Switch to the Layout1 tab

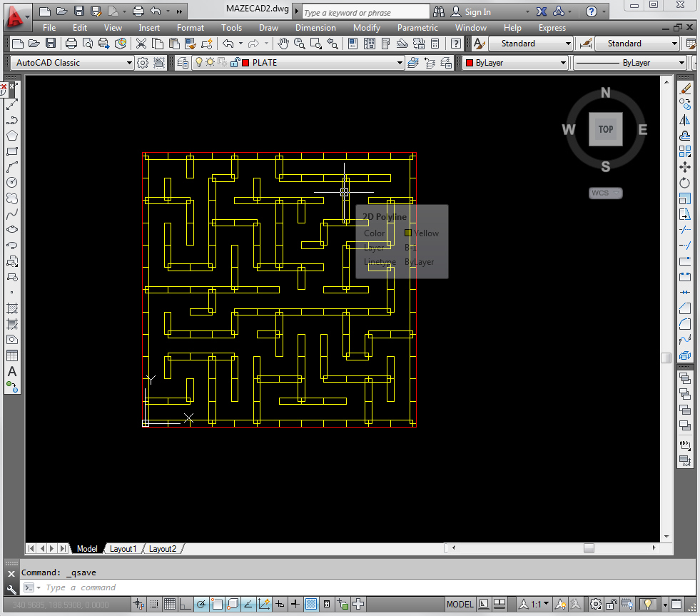pos(123,549)
